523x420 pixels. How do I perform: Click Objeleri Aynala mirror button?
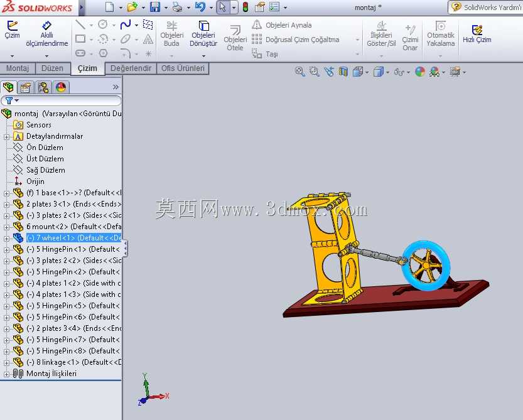(282, 25)
